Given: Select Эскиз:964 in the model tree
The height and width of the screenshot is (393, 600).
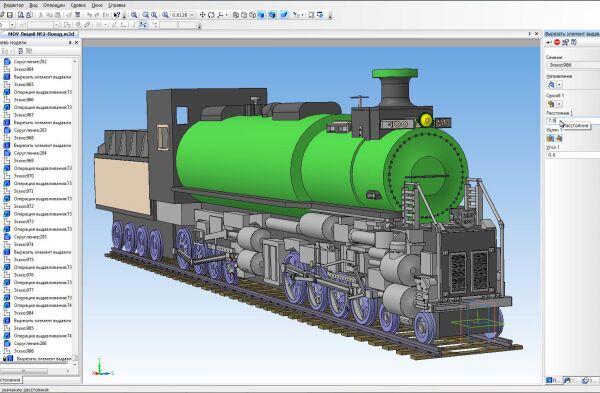Looking at the screenshot, I should (x=24, y=69).
